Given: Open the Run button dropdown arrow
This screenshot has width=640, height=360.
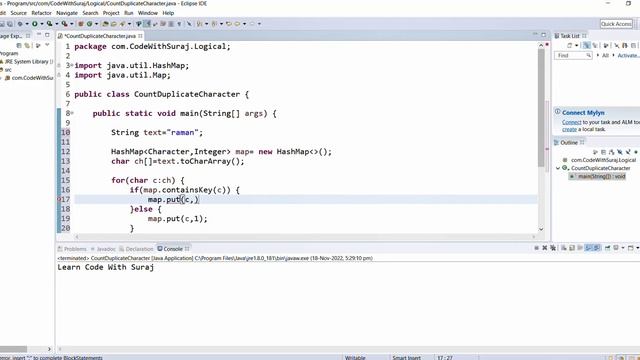Looking at the screenshot, I should [x=42, y=24].
